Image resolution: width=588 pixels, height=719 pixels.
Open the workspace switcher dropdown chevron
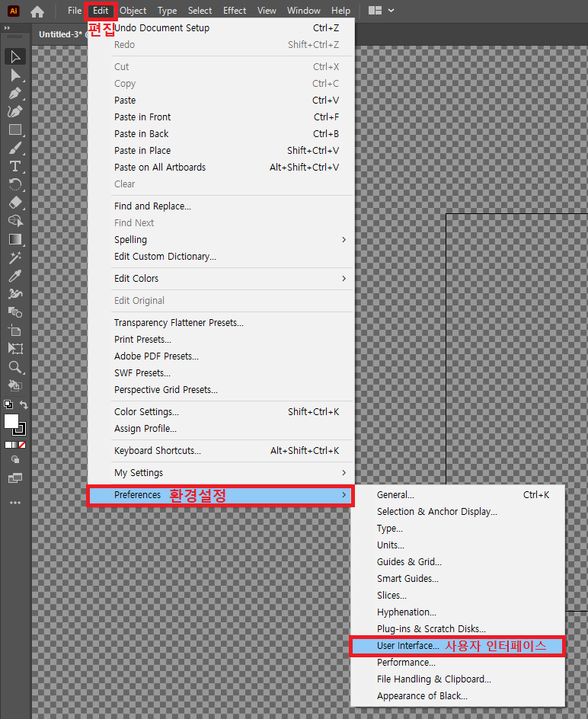pos(391,10)
